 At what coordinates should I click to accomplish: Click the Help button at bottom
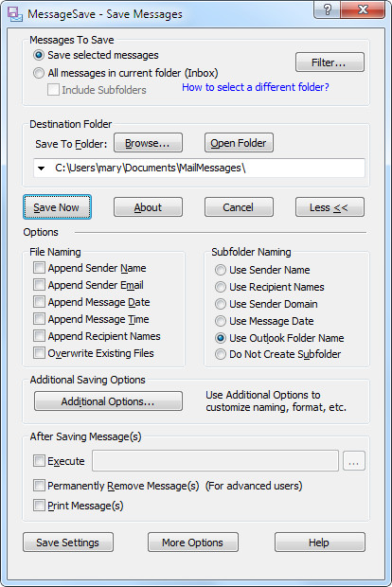320,543
